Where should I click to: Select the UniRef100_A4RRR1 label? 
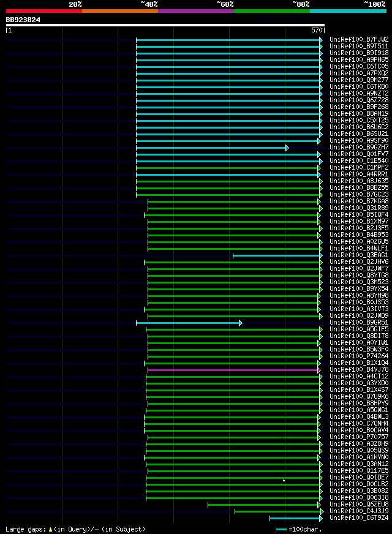click(x=359, y=175)
